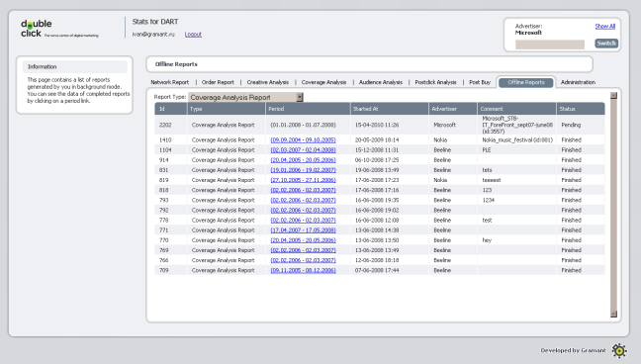Open period link for report 818
Screen dimensions: 641x364
pos(303,190)
